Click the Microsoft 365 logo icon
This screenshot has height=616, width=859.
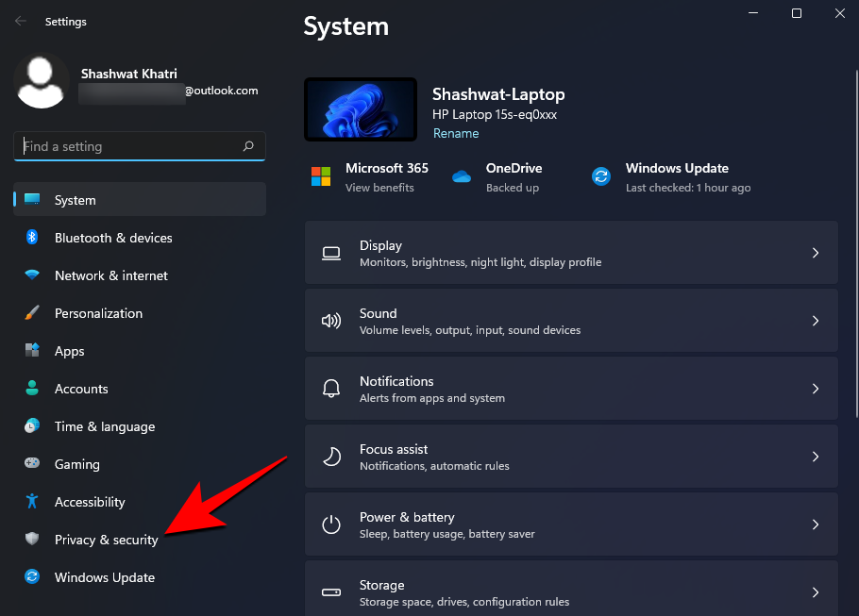tap(322, 175)
